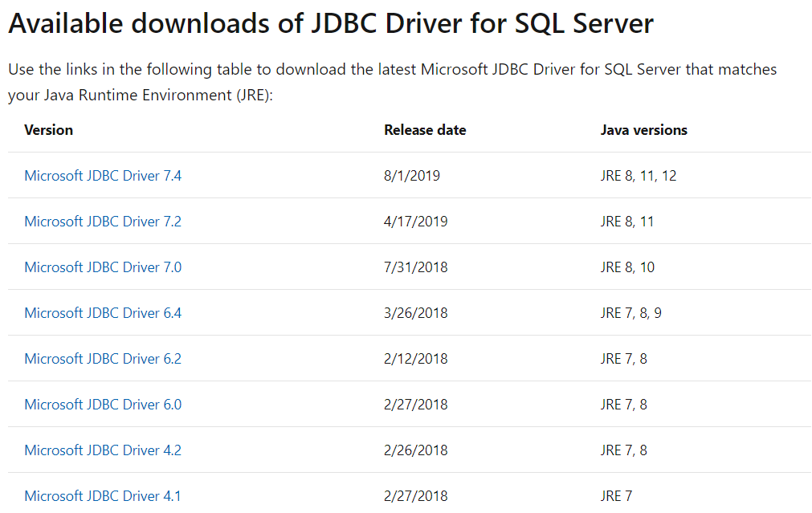Select the release date 7/31/2018
This screenshot has height=513, width=812.
click(x=415, y=267)
